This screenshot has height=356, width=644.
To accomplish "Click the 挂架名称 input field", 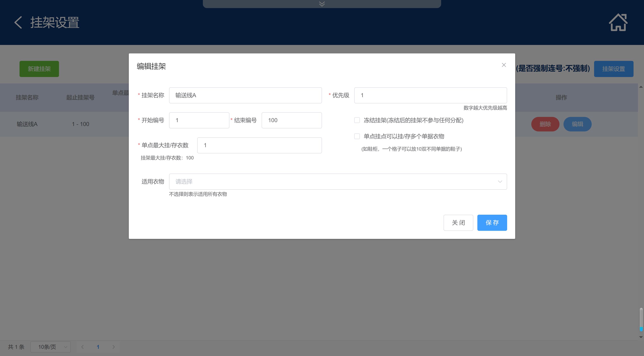I will 245,95.
